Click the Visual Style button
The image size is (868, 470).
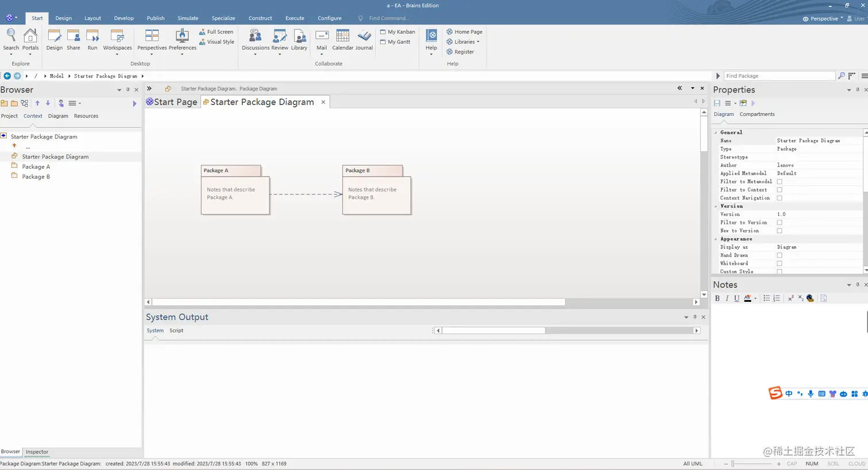point(216,42)
